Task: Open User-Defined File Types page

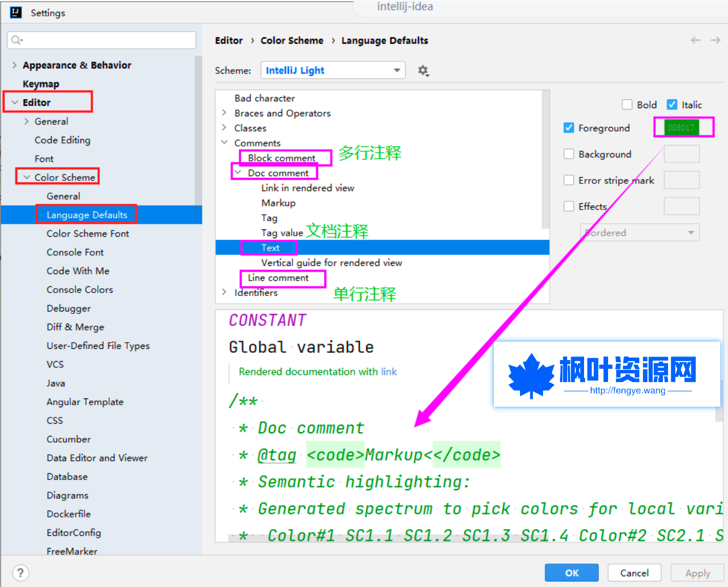Action: tap(98, 346)
